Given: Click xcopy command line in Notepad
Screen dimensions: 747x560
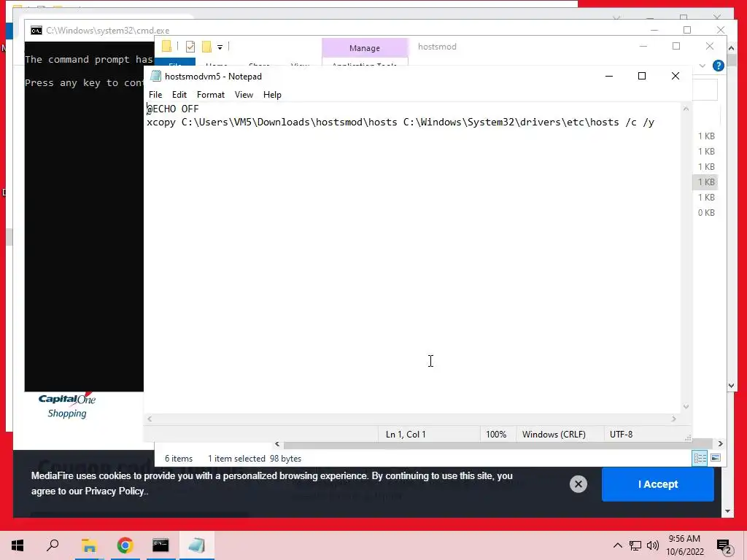Looking at the screenshot, I should 400,122.
